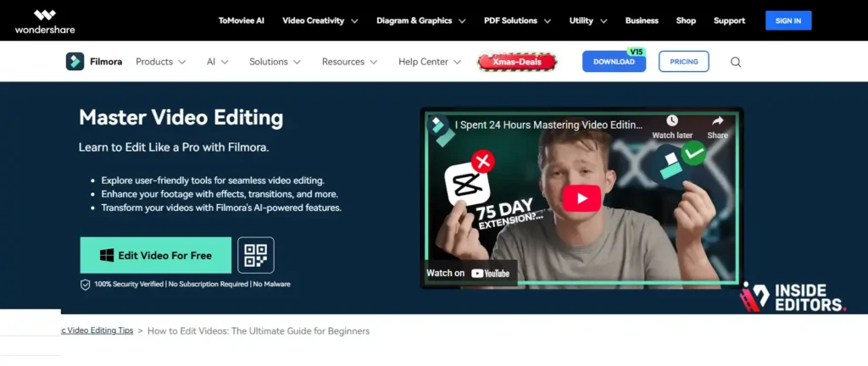Click the Filmora brand name
The height and width of the screenshot is (366, 868).
[x=106, y=62]
